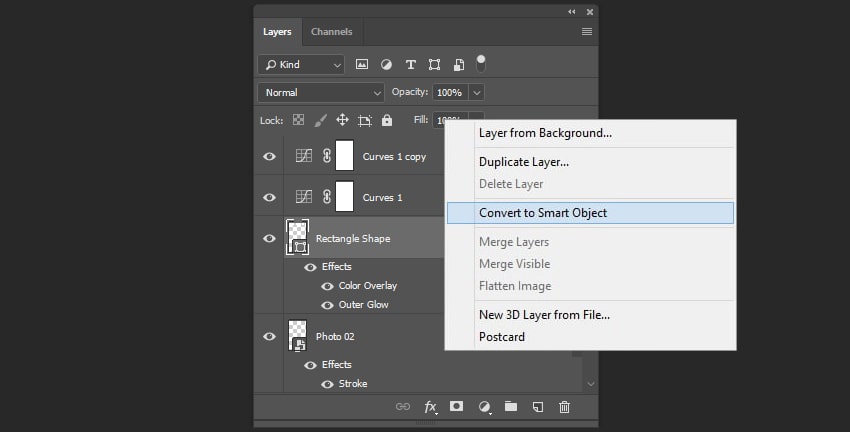Image resolution: width=850 pixels, height=432 pixels.
Task: Select the Photo 02 layer name
Action: [x=335, y=337]
